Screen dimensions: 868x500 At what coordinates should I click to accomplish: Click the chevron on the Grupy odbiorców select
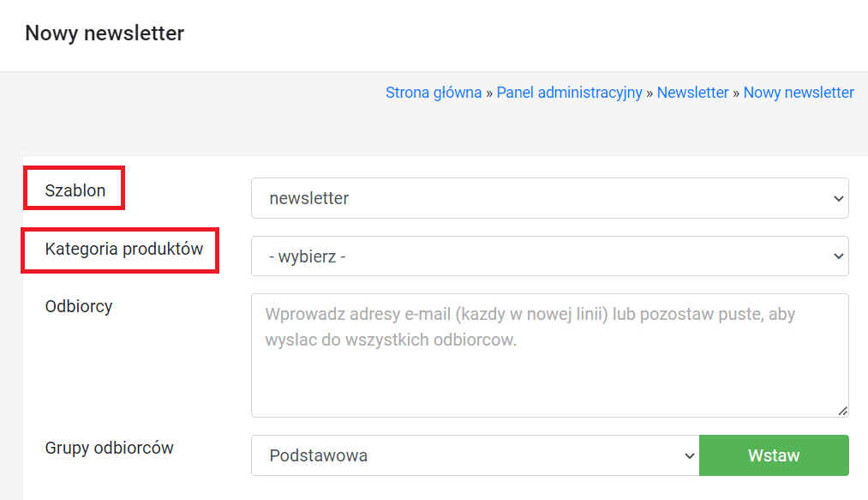(690, 455)
